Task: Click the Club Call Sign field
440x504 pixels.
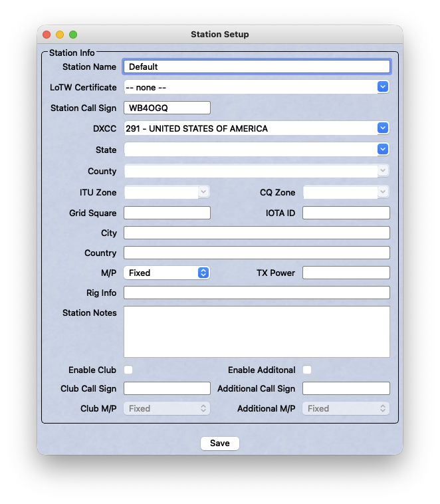Action: point(167,388)
